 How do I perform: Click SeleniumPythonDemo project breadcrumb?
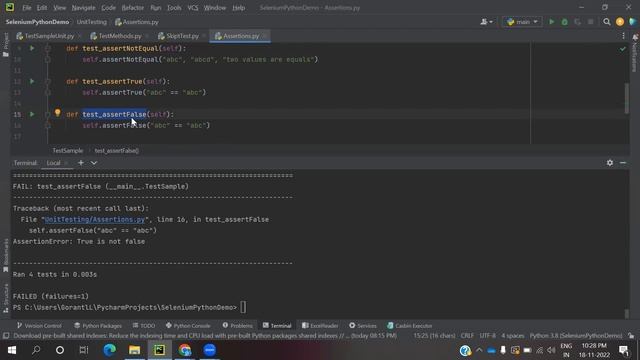(37, 22)
